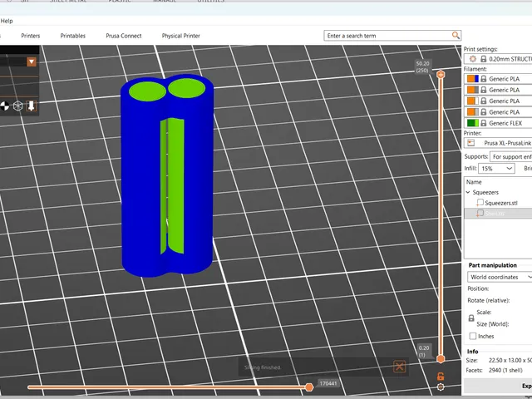Click the print settings cog icon

(473, 59)
